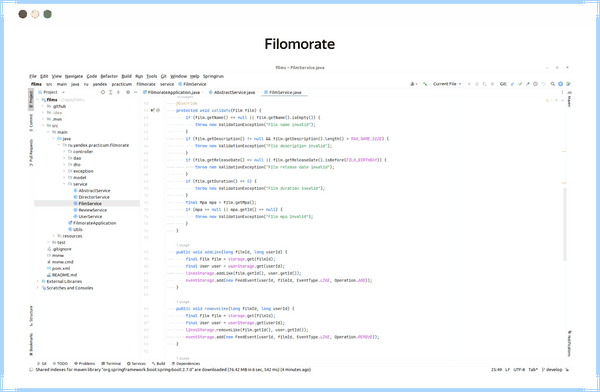
Task: Click the Run play icon in toolbar
Action: 469,84
